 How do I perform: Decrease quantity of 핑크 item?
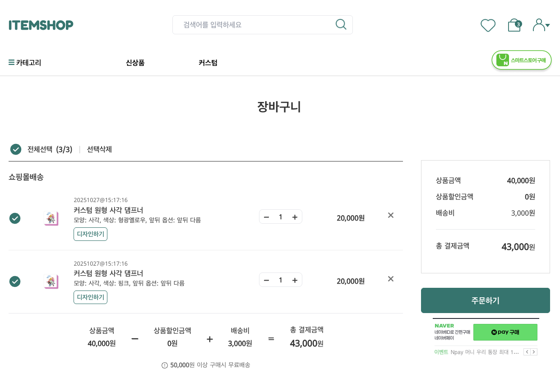(266, 280)
